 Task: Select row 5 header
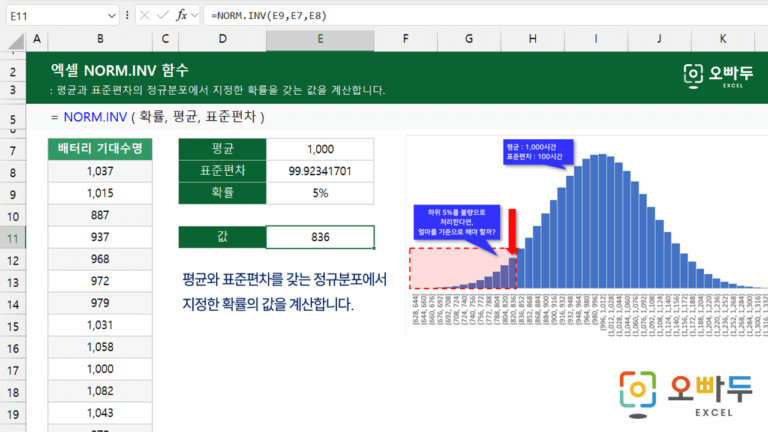(x=13, y=119)
